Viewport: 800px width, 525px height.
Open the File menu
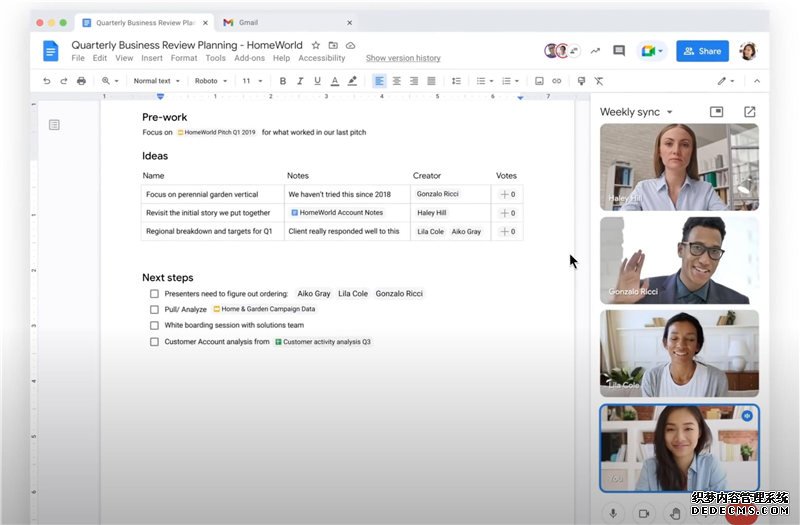[x=78, y=58]
